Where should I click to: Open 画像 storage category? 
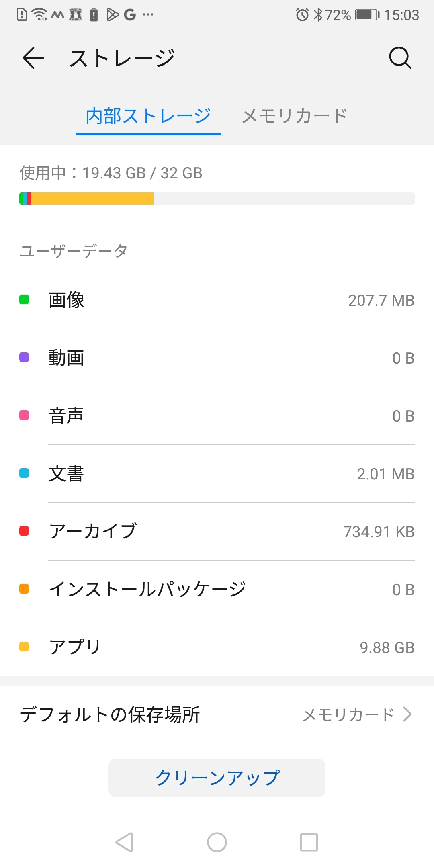[x=217, y=300]
